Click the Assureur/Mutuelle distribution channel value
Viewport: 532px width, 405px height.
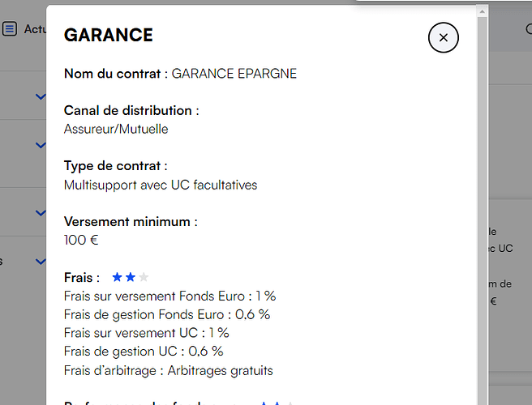coord(116,129)
